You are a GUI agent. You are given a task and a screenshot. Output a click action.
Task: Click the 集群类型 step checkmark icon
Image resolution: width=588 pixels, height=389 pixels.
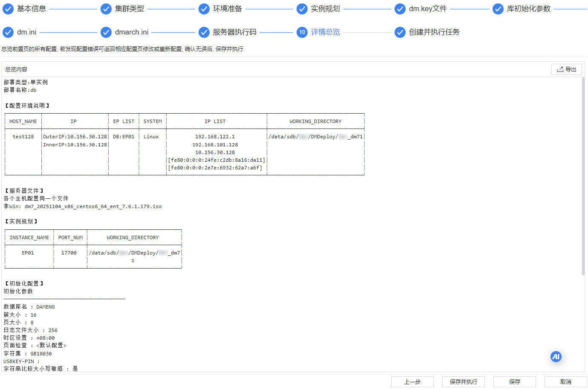coord(106,9)
